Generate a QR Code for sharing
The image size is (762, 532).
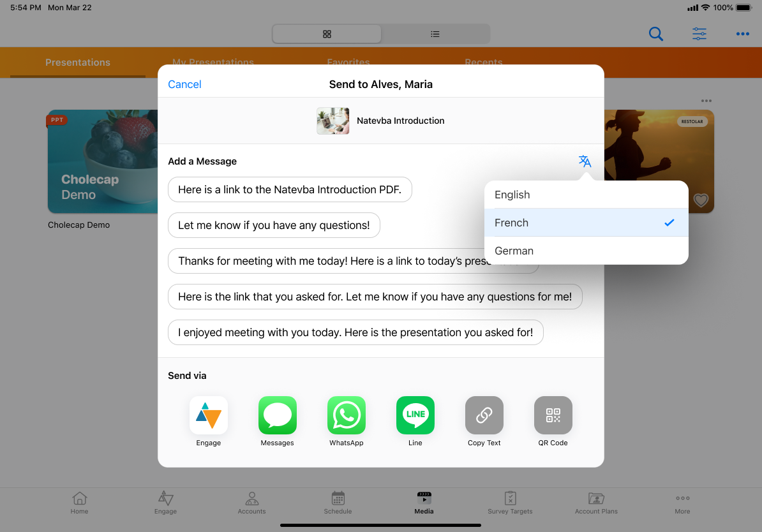point(553,415)
